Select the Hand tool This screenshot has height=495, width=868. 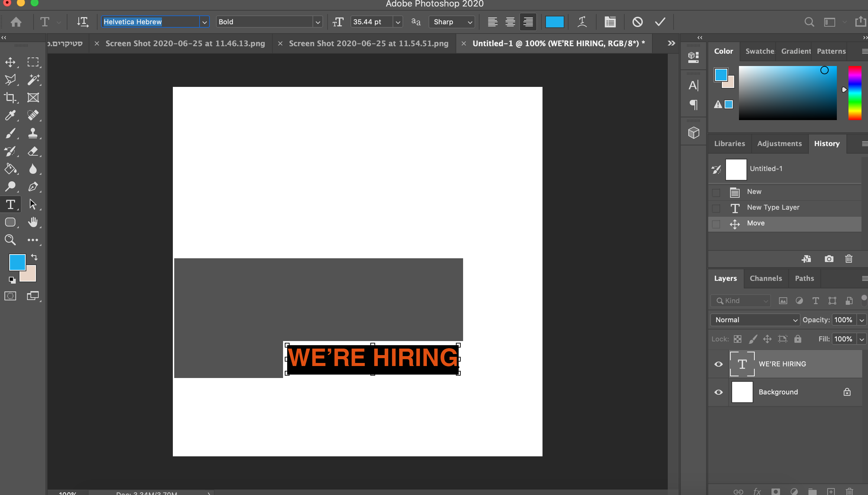tap(33, 222)
